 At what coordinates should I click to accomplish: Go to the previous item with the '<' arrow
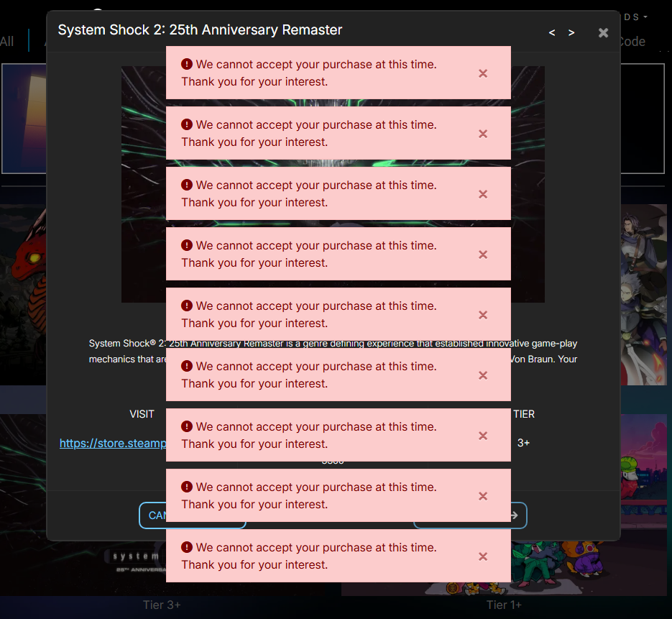(552, 32)
